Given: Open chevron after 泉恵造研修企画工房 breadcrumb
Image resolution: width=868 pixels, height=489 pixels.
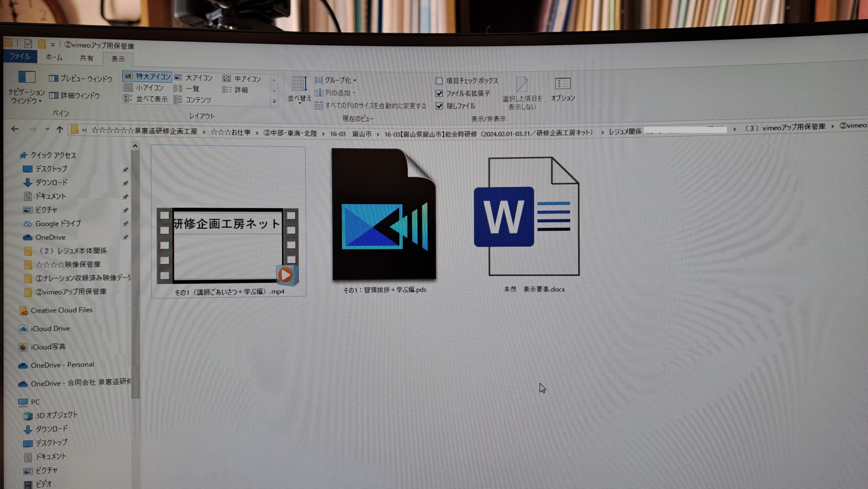Looking at the screenshot, I should point(204,132).
